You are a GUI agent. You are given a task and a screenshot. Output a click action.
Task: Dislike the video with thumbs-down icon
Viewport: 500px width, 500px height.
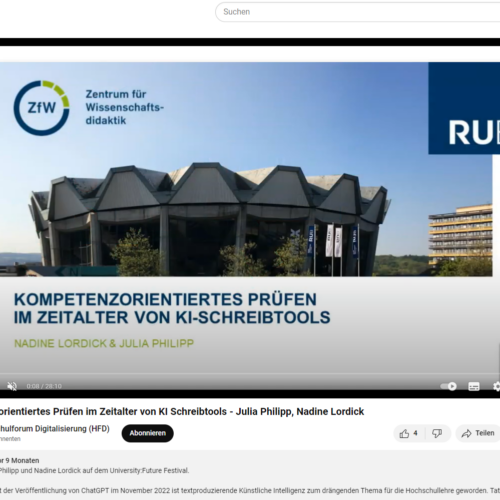tap(437, 433)
